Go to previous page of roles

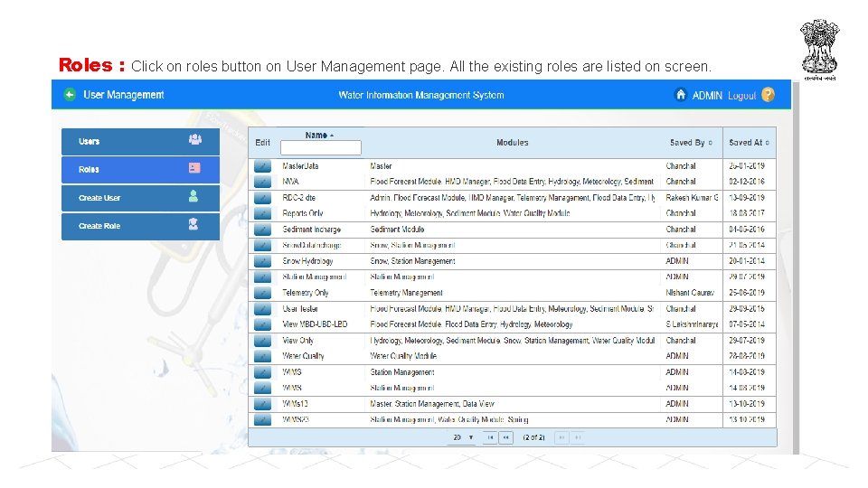(x=506, y=437)
